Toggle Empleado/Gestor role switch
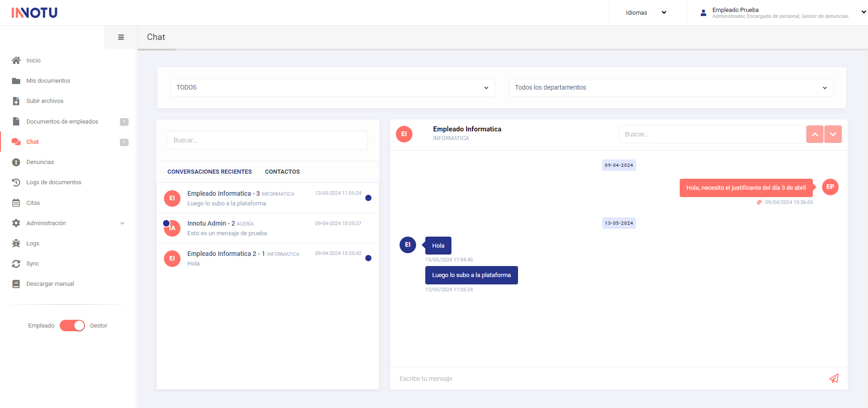This screenshot has width=868, height=408. 72,326
